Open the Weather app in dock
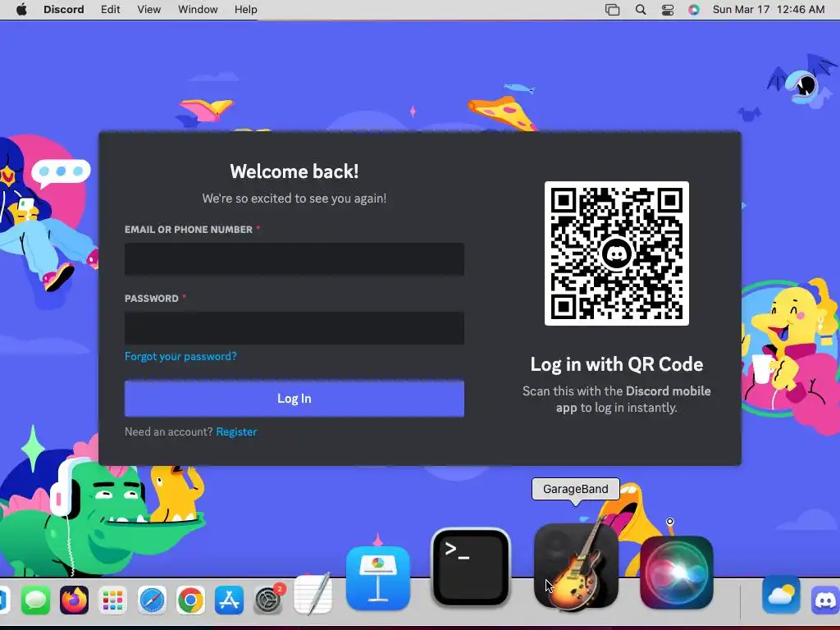This screenshot has height=630, width=840. (x=781, y=595)
